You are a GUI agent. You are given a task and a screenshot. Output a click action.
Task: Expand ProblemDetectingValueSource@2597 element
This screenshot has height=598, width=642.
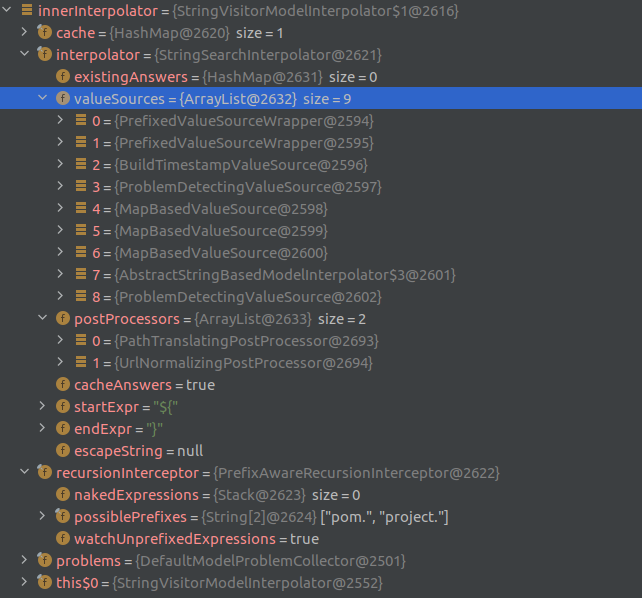60,186
